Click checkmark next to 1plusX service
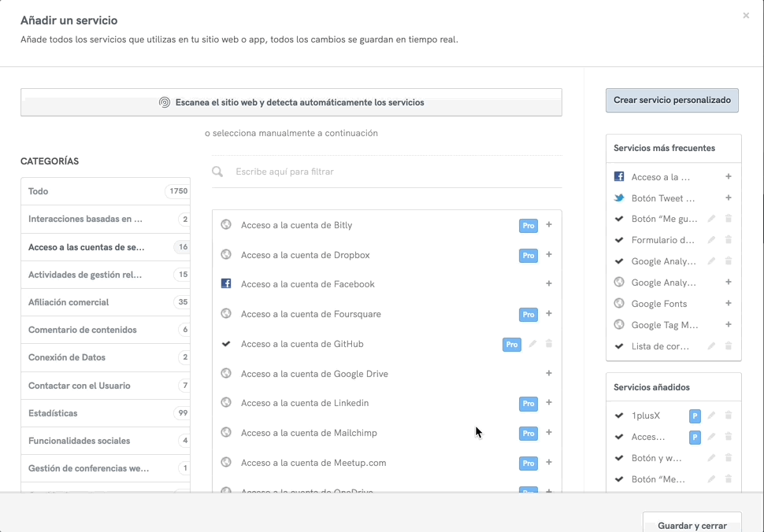 point(619,416)
